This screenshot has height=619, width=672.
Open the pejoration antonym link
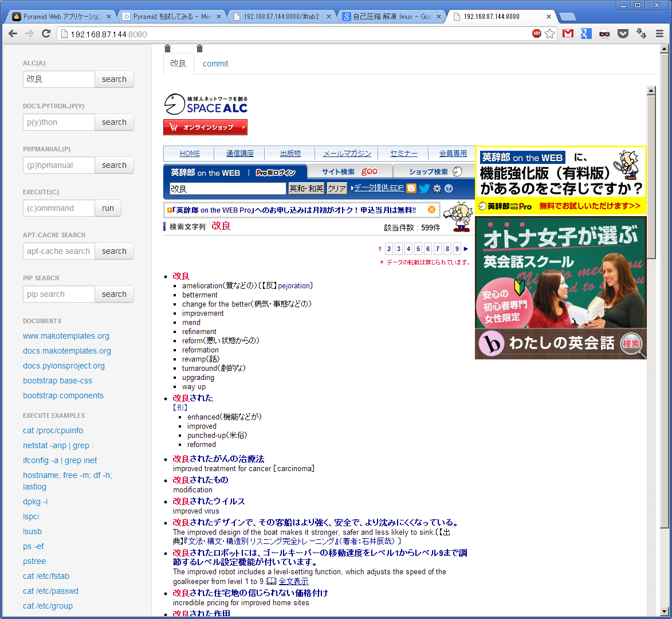click(294, 285)
